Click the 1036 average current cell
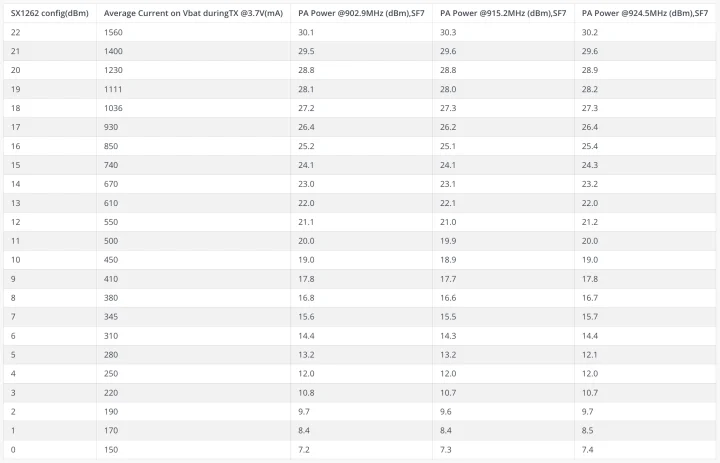Screen dimensions: 720x463 pos(113,108)
